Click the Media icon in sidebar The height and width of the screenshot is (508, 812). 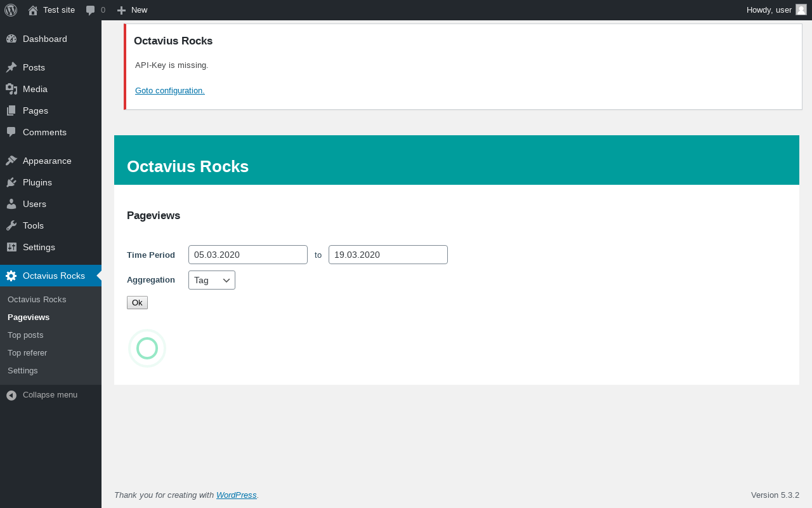pos(11,89)
